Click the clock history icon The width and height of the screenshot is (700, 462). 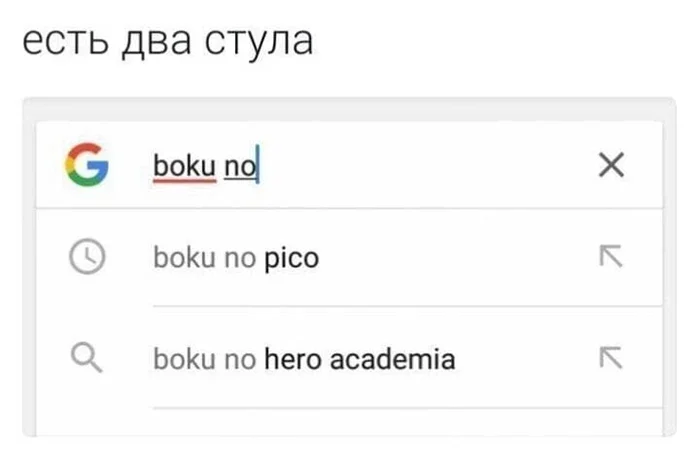(x=86, y=258)
